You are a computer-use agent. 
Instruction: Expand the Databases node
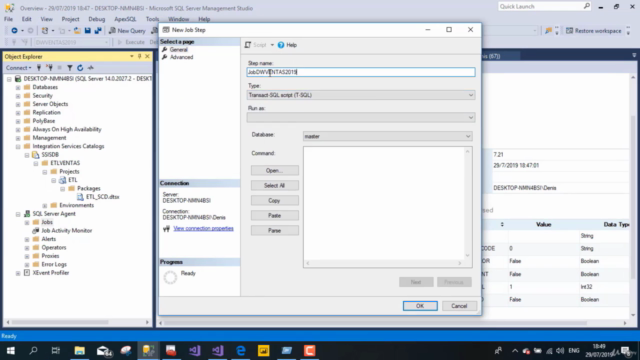point(18,87)
